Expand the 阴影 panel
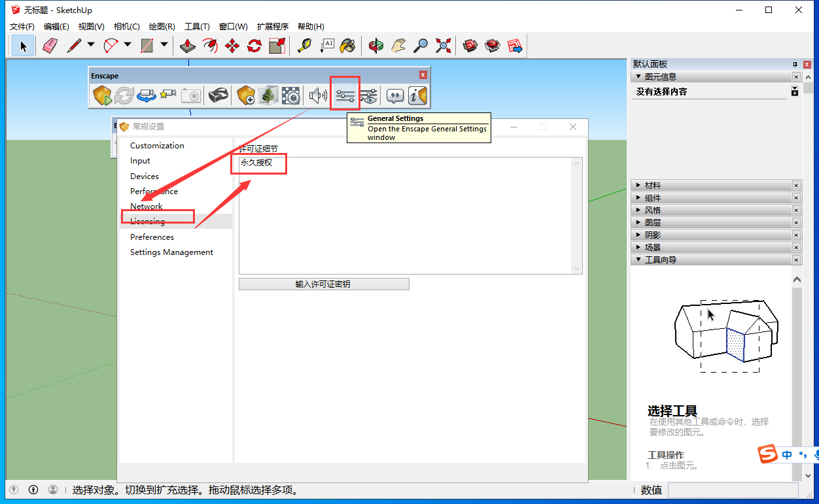This screenshot has height=504, width=819. 638,235
